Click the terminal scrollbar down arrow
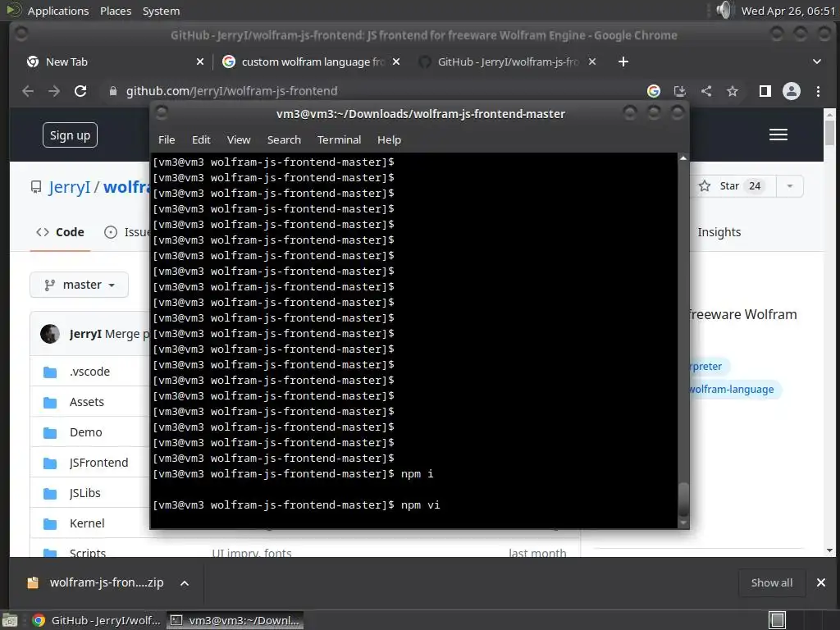The height and width of the screenshot is (630, 840). (x=683, y=523)
